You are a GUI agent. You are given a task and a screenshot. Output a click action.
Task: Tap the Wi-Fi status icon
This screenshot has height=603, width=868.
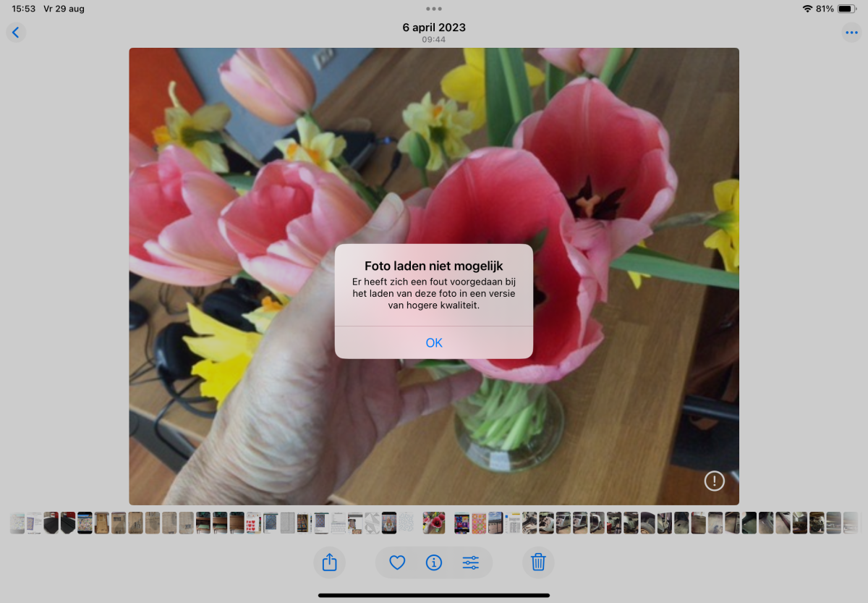807,9
